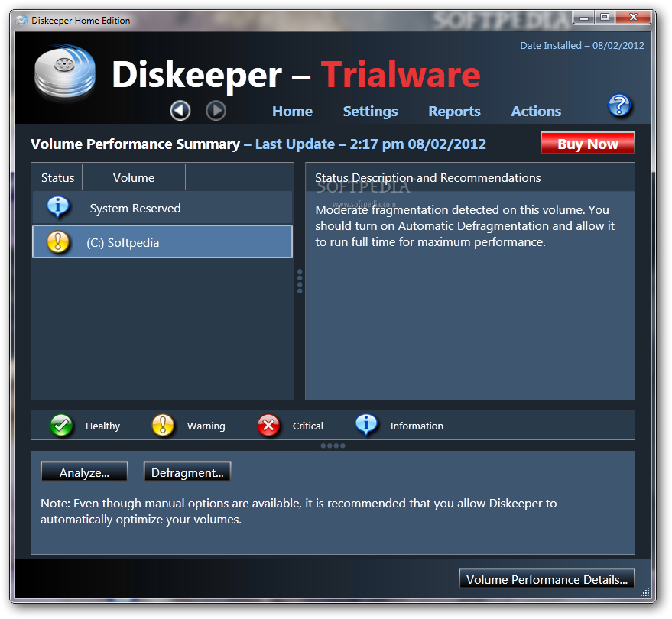This screenshot has height=619, width=672.
Task: Click the Status Description and Recommendations heading
Action: click(x=427, y=178)
